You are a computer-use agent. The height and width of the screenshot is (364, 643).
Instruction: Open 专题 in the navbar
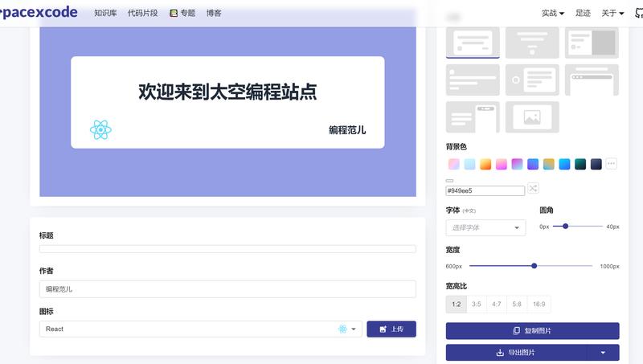tap(182, 13)
